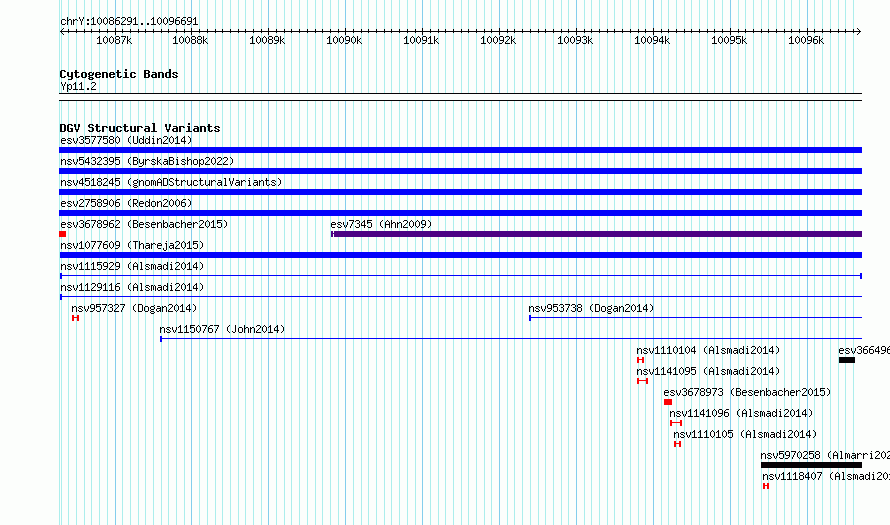Open variant nsv1115929 (Alsmadi2014) label
Viewport: 890px width, 525px height.
[132, 266]
